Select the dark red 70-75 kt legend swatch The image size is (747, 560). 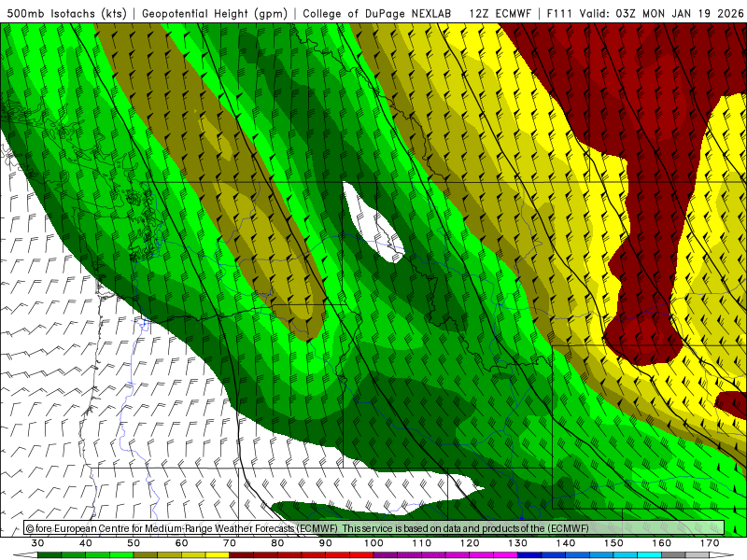pos(242,555)
